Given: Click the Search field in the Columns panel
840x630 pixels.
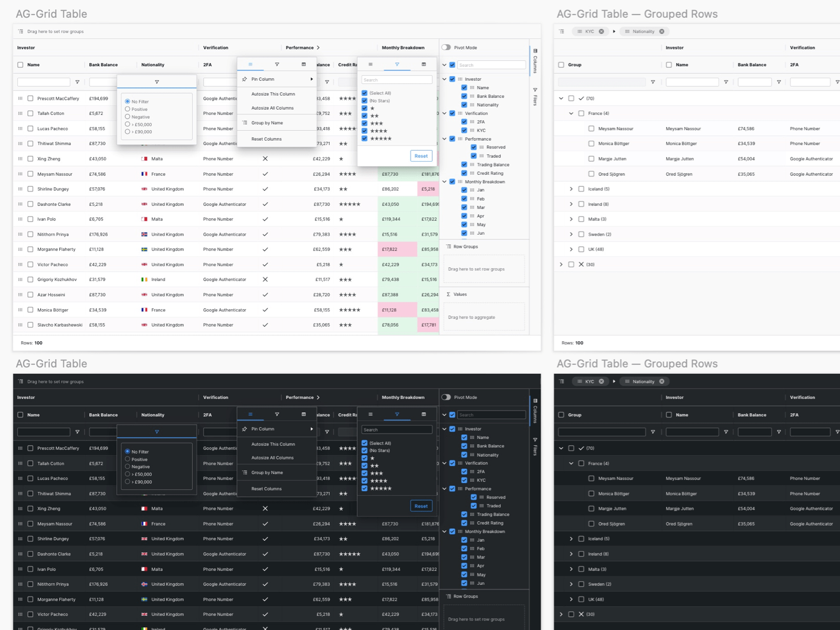Looking at the screenshot, I should click(490, 65).
